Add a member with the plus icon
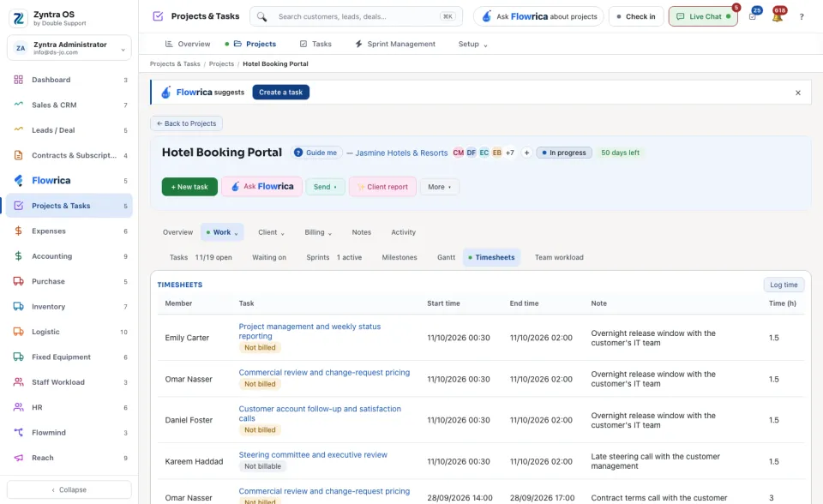 point(526,153)
